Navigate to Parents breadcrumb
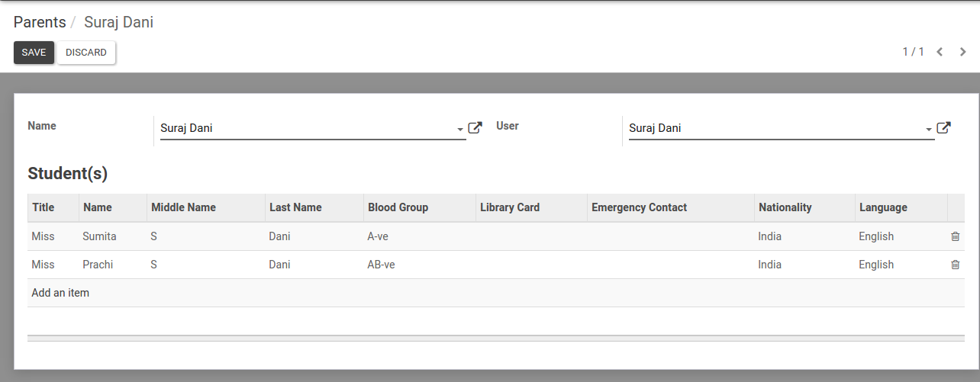This screenshot has width=980, height=382. tap(40, 22)
